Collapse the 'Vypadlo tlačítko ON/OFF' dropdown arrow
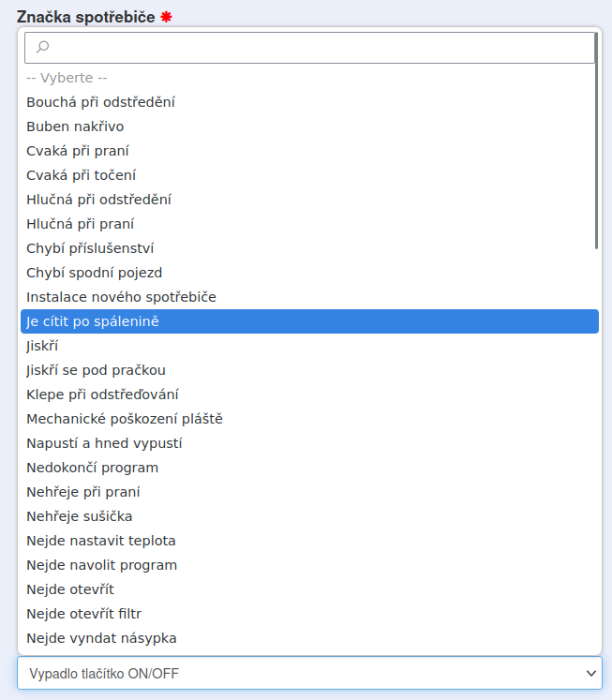Screen dimensions: 612x700 [591, 673]
